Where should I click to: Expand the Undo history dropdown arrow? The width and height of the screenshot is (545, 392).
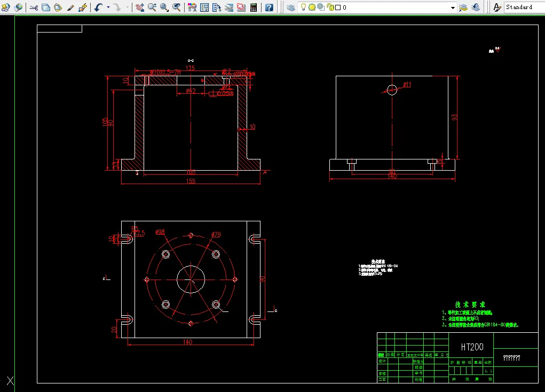pos(108,7)
